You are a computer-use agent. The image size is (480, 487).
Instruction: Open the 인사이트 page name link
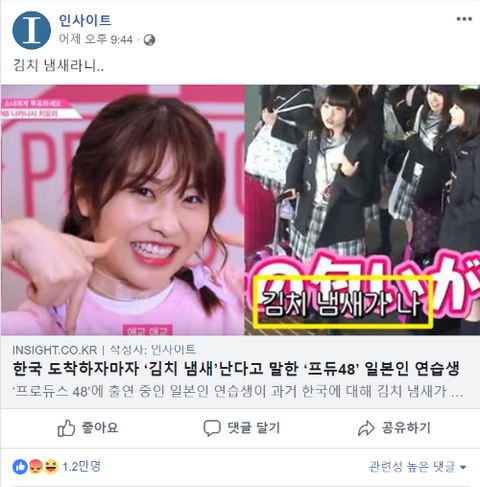85,20
